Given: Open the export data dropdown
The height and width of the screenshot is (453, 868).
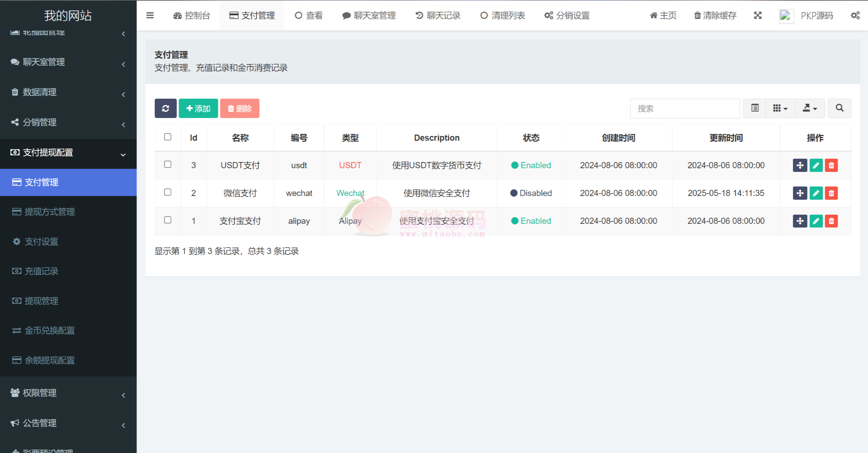Looking at the screenshot, I should click(810, 108).
